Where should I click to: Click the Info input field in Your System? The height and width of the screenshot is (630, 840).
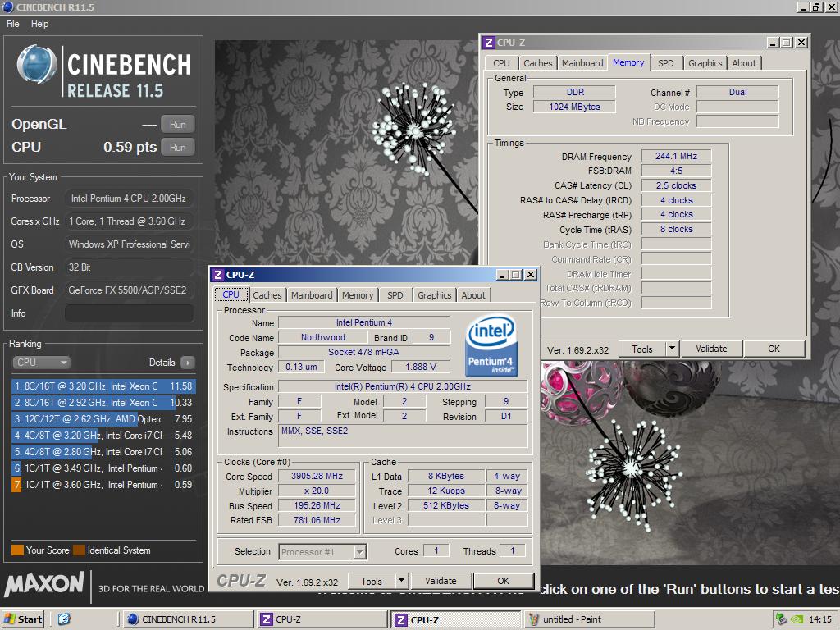point(129,313)
